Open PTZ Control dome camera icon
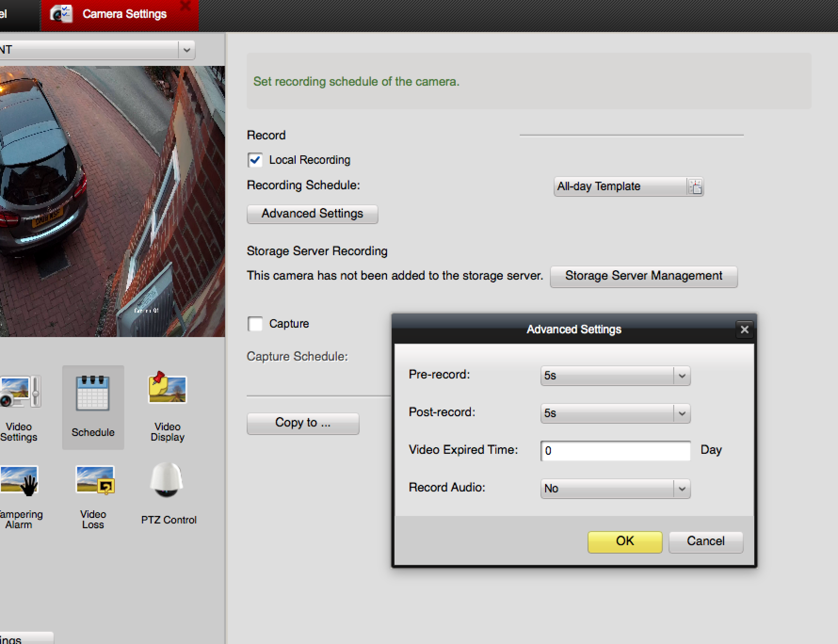This screenshot has height=644, width=838. 167,480
